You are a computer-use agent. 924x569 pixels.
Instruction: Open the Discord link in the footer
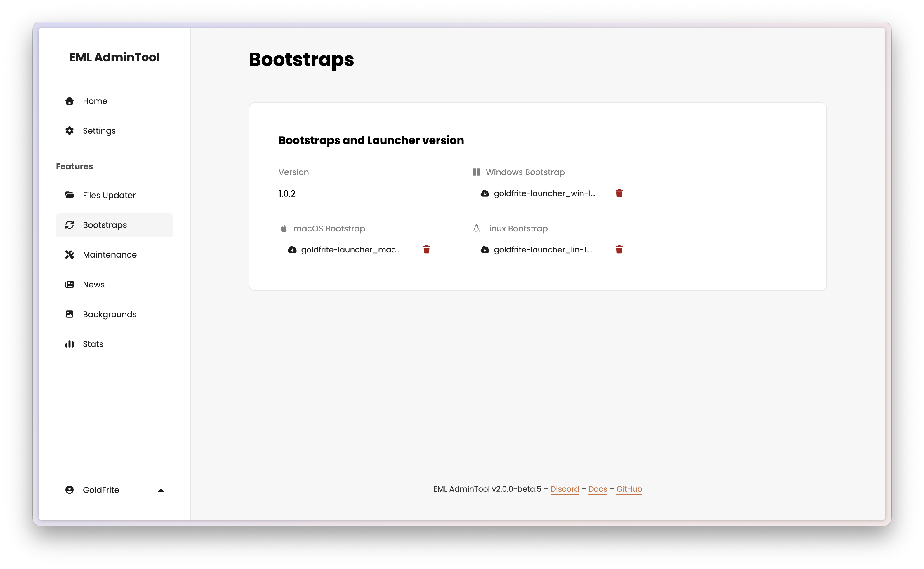coord(565,489)
